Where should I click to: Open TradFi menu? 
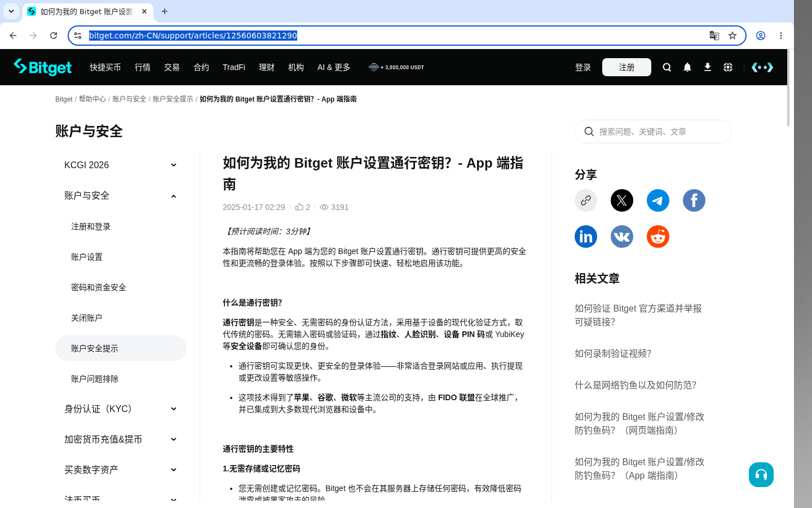click(234, 67)
